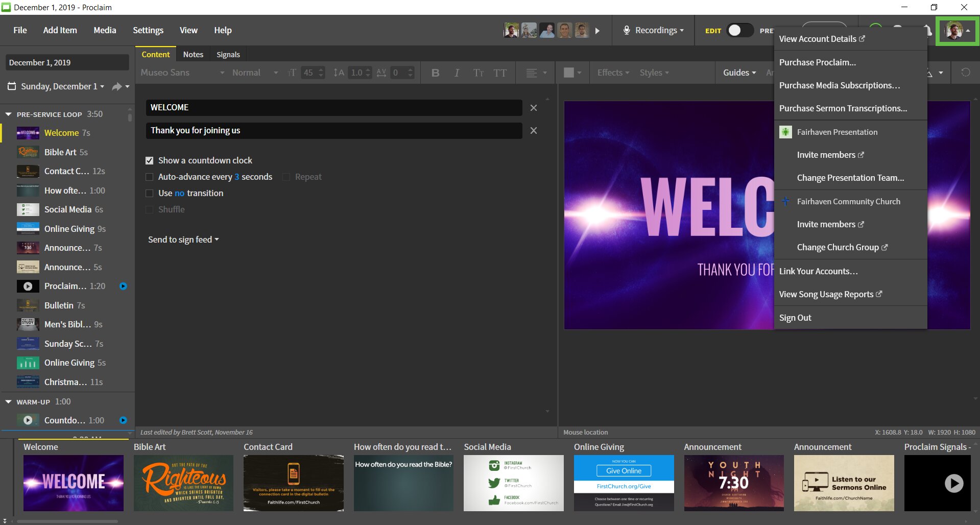Click the Proclaim video item thumbnail icon

point(28,286)
